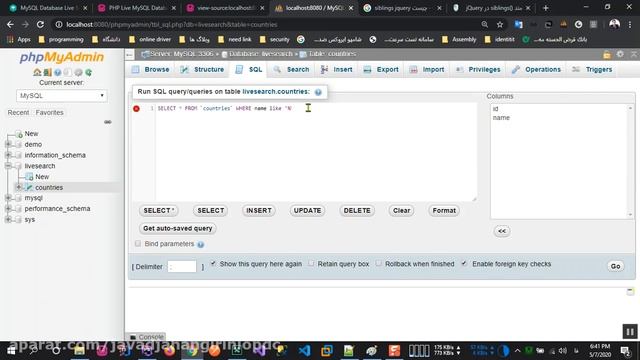
Task: Enable the Retain query box checkbox
Action: [311, 264]
